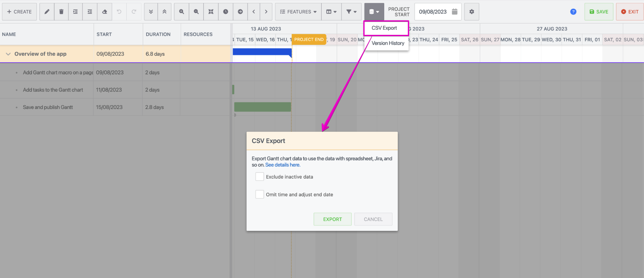Click the expand all double-chevron down icon
The width and height of the screenshot is (644, 278).
tap(151, 12)
